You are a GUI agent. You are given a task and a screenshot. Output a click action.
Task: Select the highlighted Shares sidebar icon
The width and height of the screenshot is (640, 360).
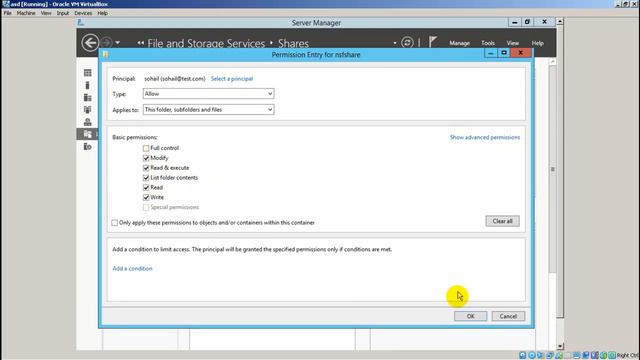click(87, 134)
